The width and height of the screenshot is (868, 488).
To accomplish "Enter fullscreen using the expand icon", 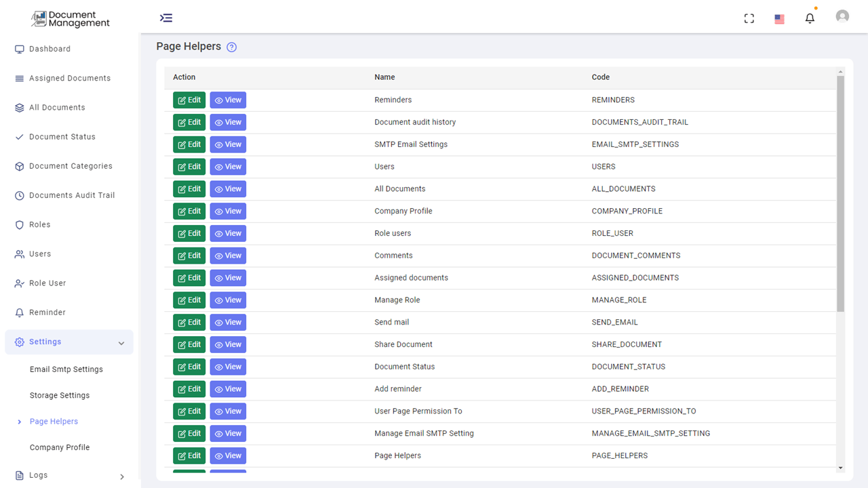I will (749, 18).
